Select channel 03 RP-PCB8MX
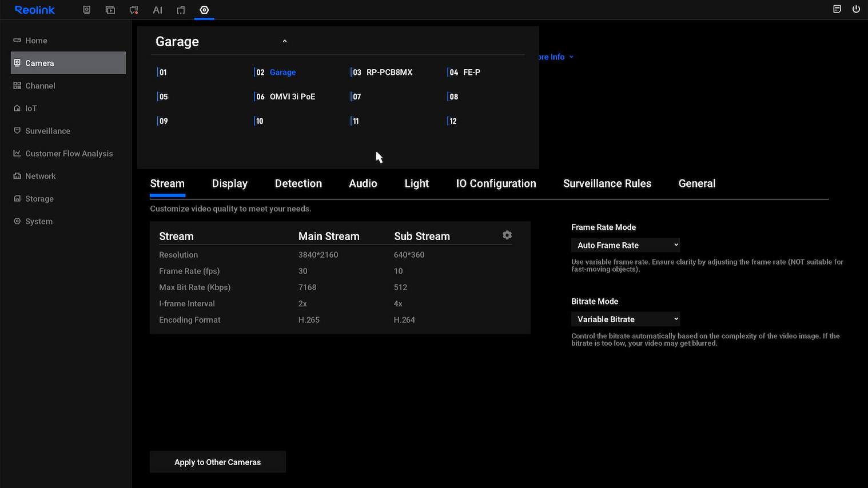 (382, 73)
